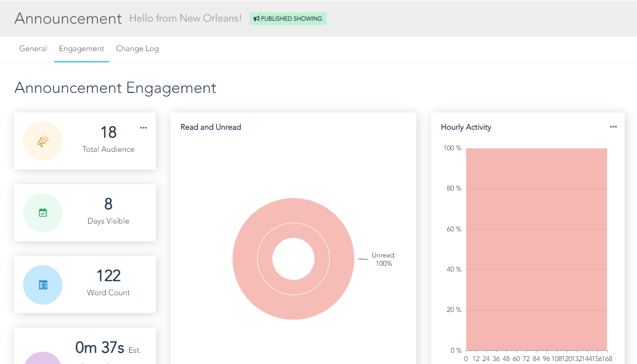Click the 100 % y-axis label
637x364 pixels.
tap(452, 148)
